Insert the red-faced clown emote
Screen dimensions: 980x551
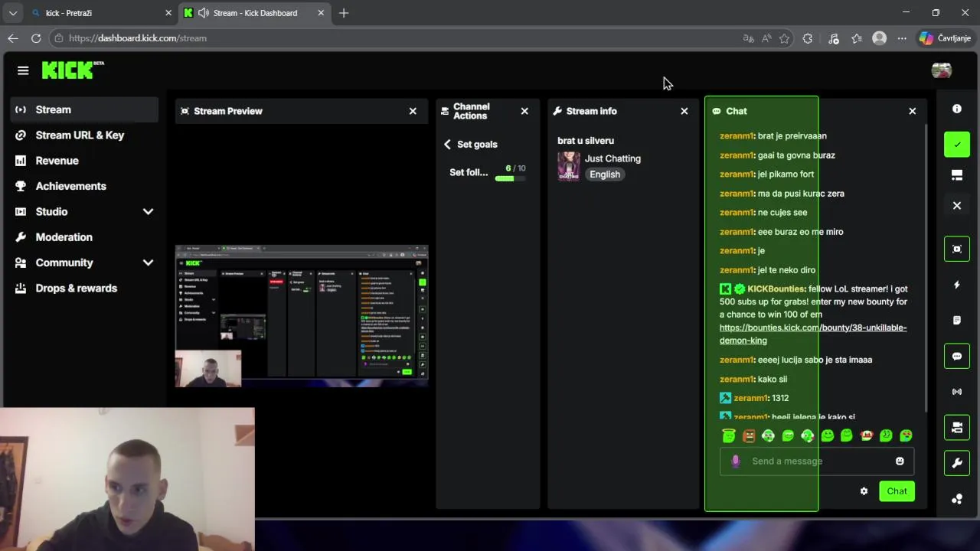867,435
